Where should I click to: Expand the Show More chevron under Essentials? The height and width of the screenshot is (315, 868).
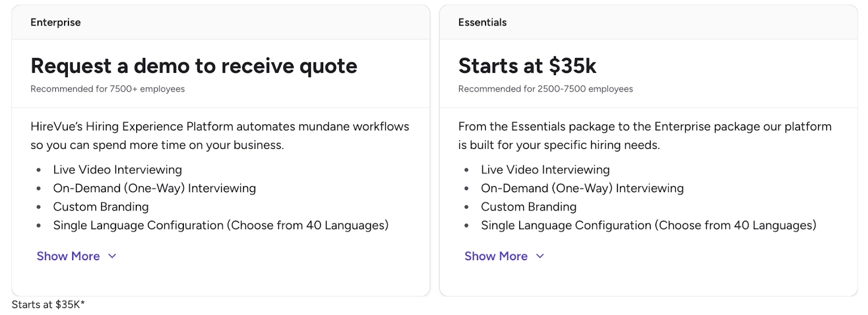pyautogui.click(x=540, y=256)
